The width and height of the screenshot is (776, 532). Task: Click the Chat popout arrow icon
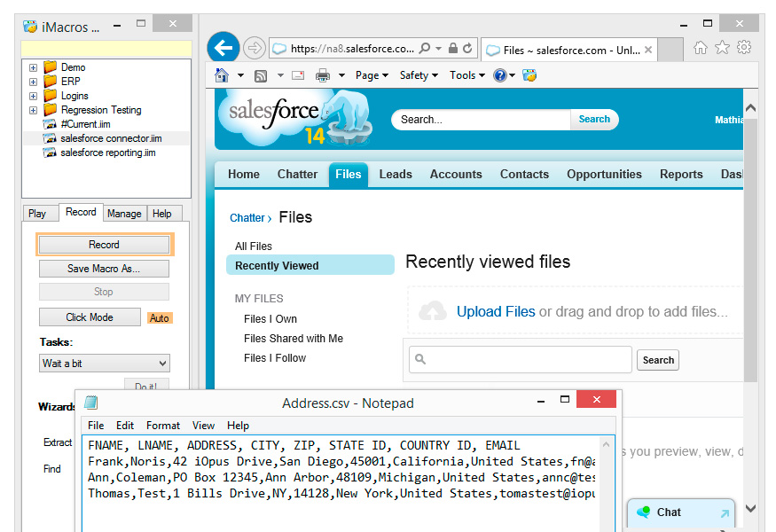(725, 513)
